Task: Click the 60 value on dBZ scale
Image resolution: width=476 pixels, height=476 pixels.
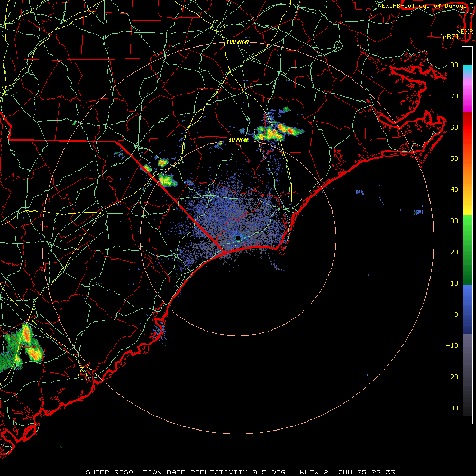Action: point(454,127)
